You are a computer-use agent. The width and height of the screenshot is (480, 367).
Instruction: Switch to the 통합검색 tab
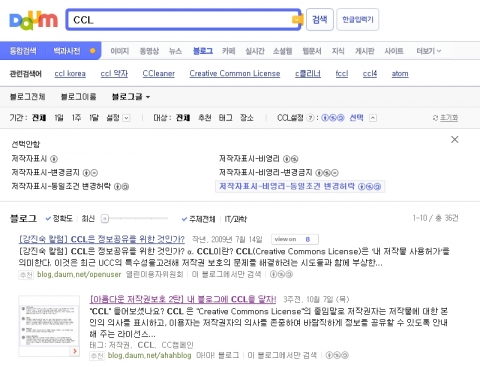click(x=23, y=51)
